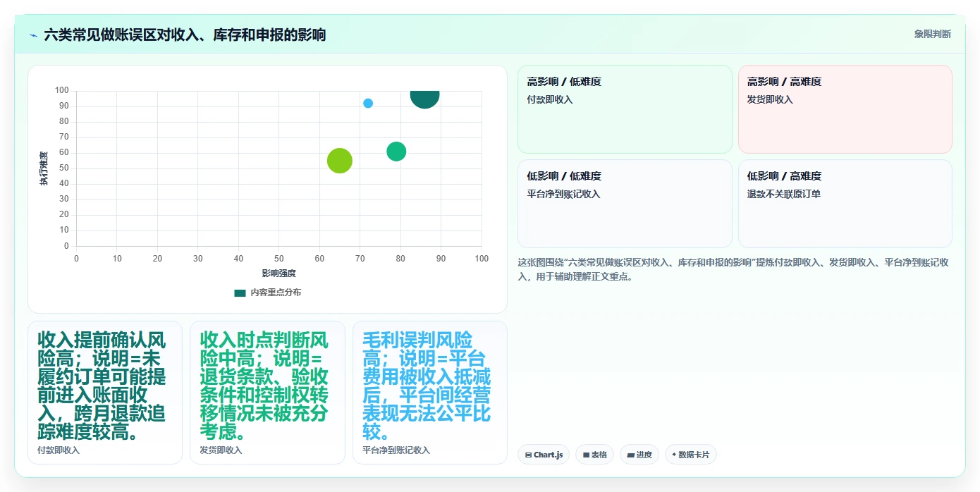980x492 pixels.
Task: Click the 象限判断 label in header
Action: (x=933, y=35)
